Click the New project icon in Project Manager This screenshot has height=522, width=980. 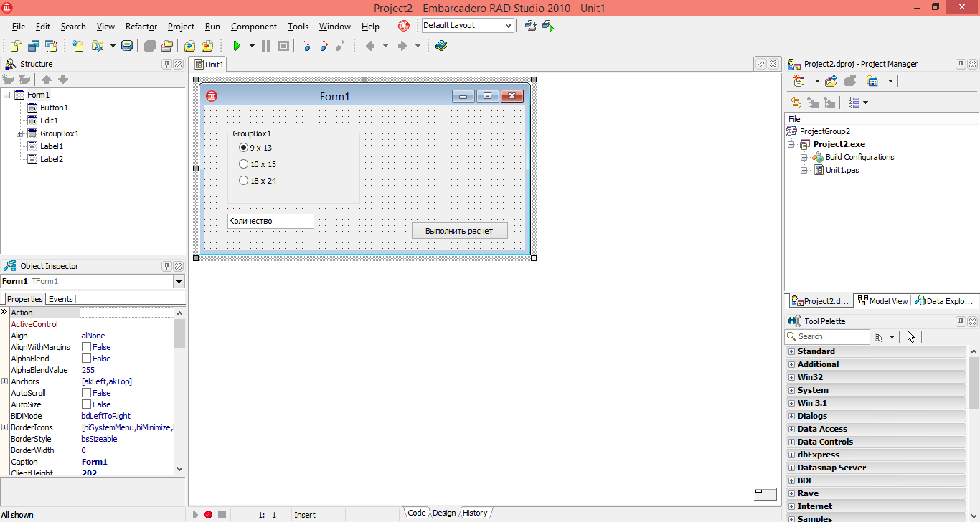(x=798, y=81)
